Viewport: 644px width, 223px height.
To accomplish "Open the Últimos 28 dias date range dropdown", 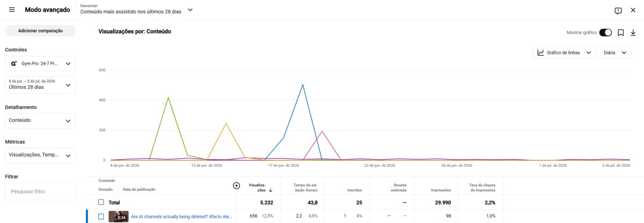I will click(40, 84).
